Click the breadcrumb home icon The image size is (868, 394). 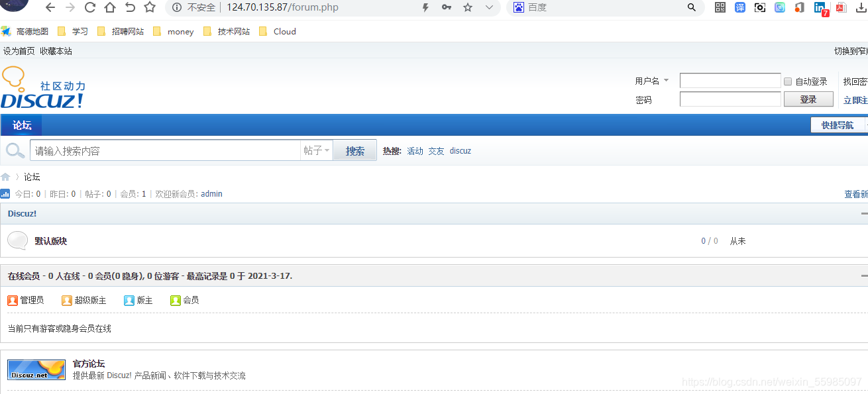pyautogui.click(x=5, y=177)
